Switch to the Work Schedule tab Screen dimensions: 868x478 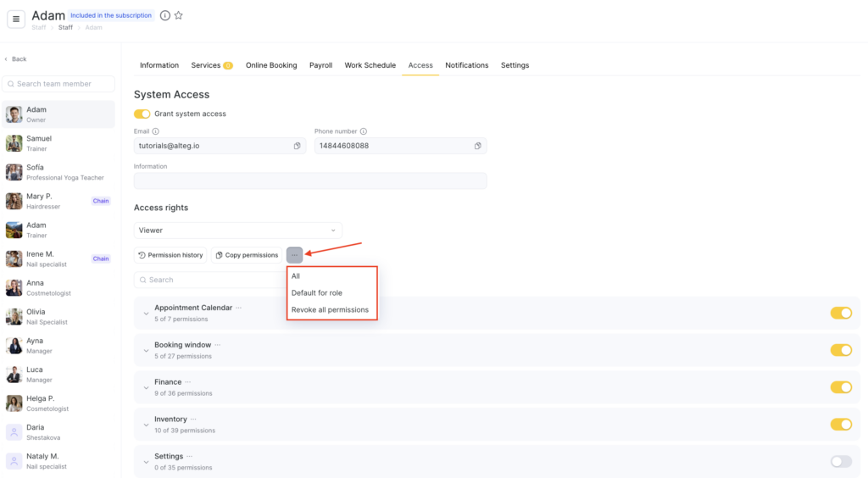click(370, 65)
